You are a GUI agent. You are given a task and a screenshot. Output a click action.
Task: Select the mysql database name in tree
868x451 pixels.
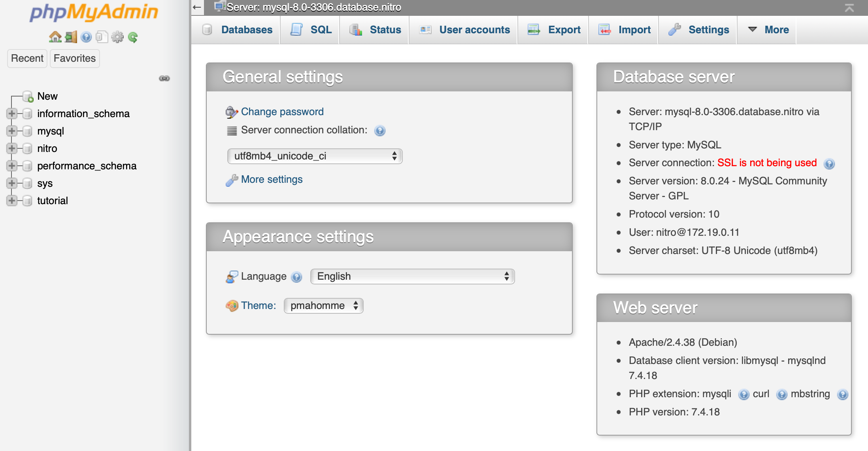51,131
